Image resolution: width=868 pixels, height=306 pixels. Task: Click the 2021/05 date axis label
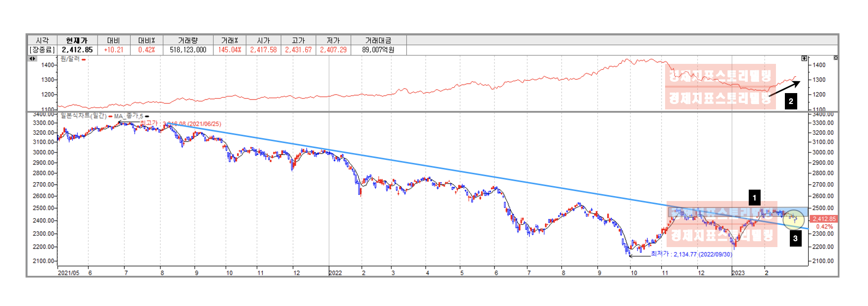pyautogui.click(x=68, y=273)
